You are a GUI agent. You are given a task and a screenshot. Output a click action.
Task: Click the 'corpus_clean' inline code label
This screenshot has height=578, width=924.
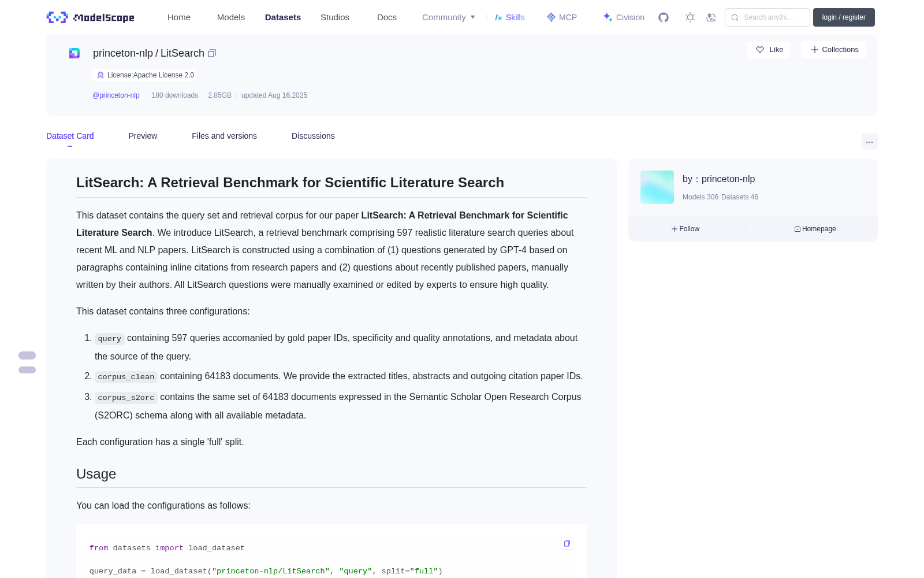tap(126, 377)
